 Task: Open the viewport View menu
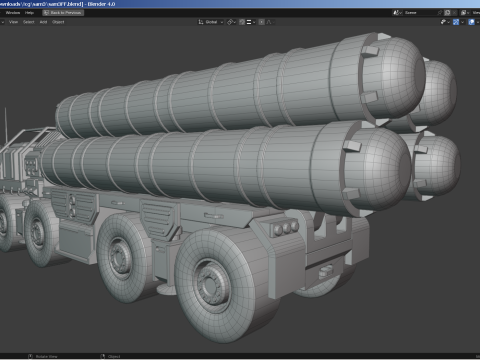(x=13, y=22)
